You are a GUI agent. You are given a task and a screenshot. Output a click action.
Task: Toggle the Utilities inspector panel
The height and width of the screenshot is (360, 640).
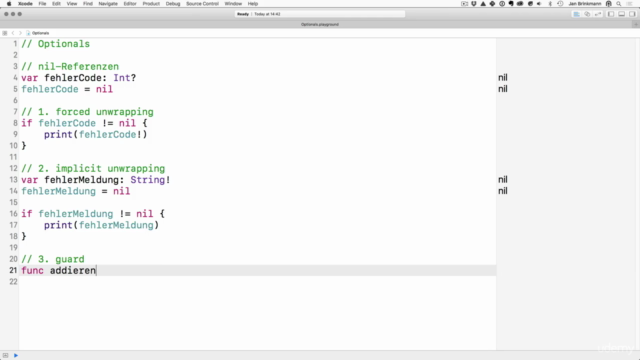(x=632, y=14)
